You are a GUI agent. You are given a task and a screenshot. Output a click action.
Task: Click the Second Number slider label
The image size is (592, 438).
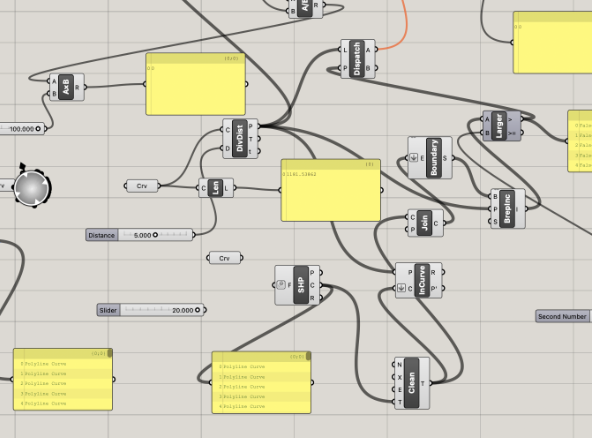(562, 316)
